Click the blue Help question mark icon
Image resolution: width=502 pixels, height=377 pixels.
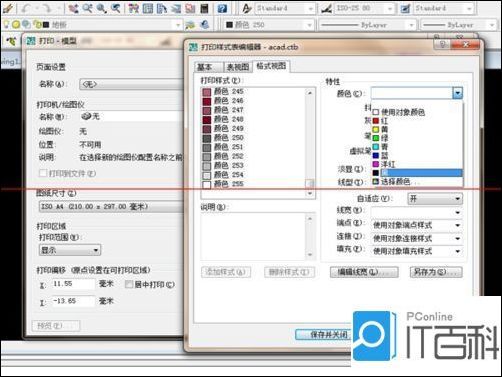[222, 8]
